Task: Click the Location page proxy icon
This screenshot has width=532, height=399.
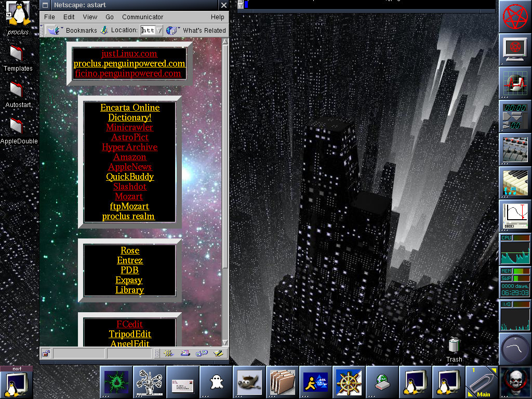Action: coord(104,30)
